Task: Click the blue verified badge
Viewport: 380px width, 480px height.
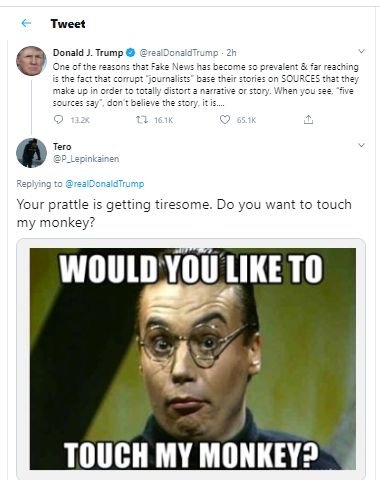Action: [131, 53]
